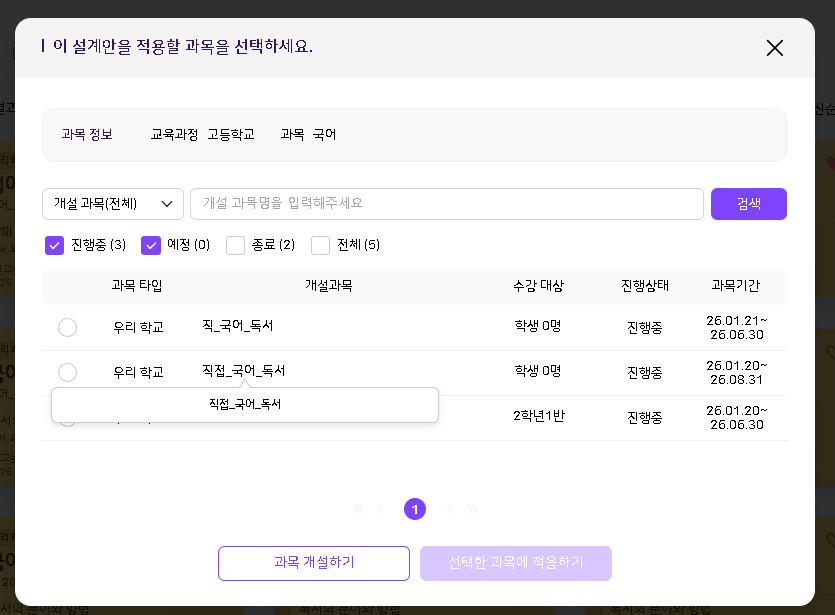Click 과목 개설하기 button
The width and height of the screenshot is (835, 615).
tap(314, 563)
